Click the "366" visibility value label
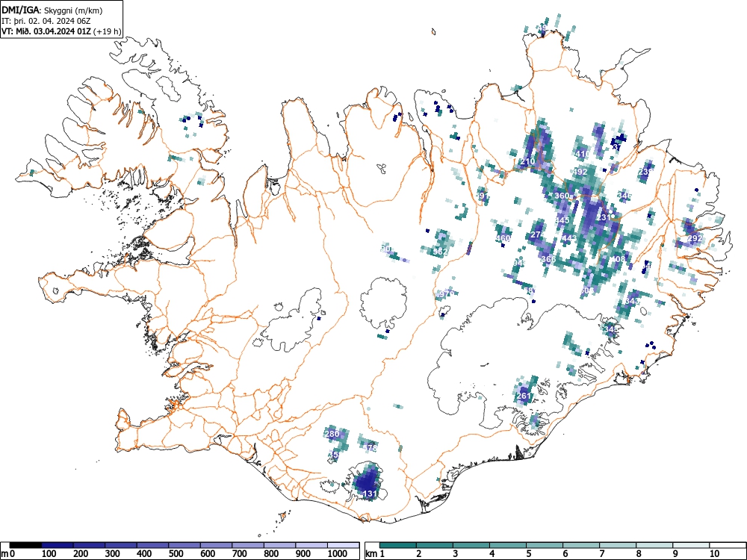This screenshot has width=747, height=560. pos(548,260)
